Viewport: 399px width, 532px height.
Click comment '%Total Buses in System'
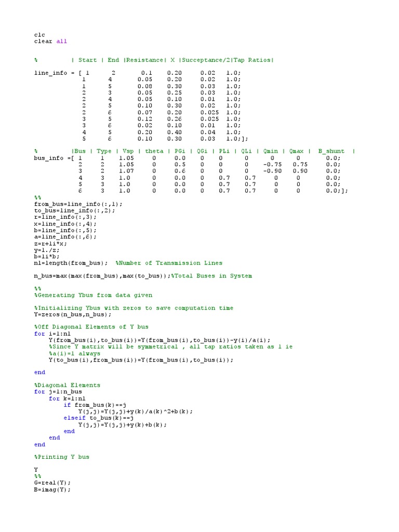211,276
